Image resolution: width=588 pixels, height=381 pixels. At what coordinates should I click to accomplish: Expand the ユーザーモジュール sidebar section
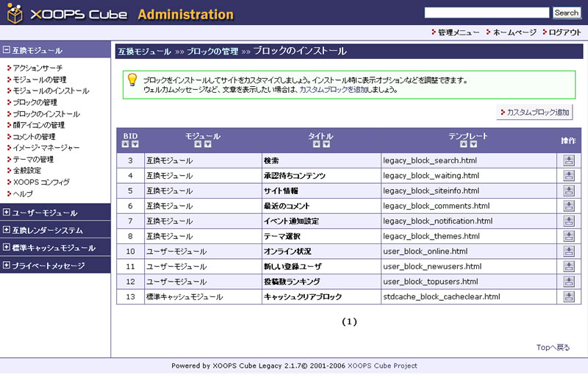[x=7, y=213]
